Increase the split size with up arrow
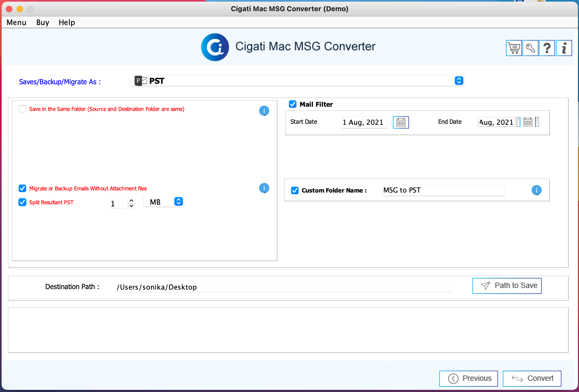Image resolution: width=579 pixels, height=392 pixels. (x=131, y=201)
